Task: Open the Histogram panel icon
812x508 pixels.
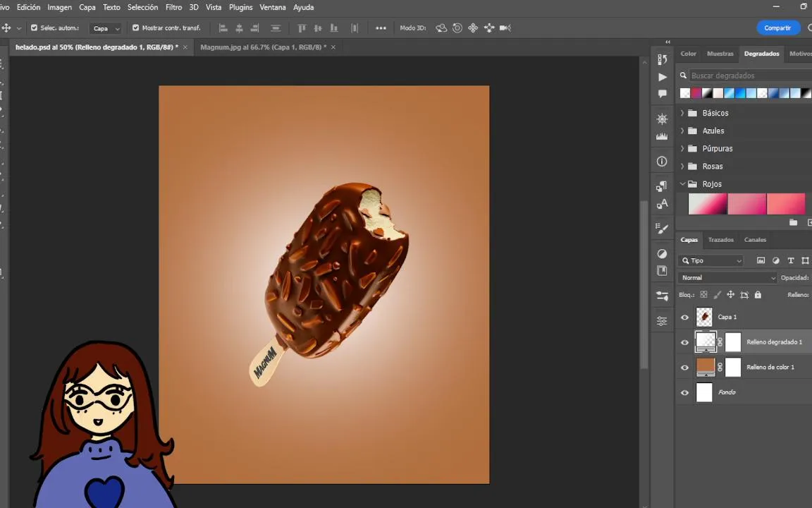Action: click(662, 136)
